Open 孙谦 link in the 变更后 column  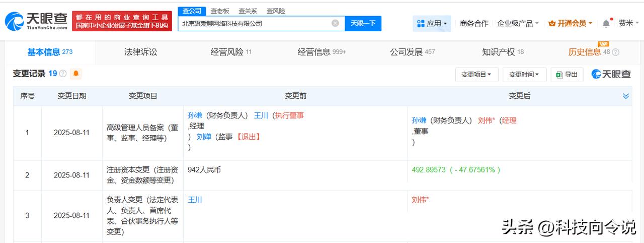tap(419, 120)
